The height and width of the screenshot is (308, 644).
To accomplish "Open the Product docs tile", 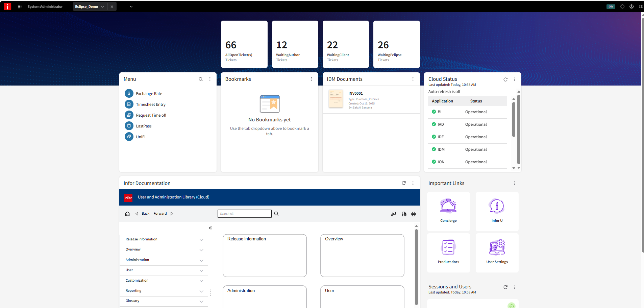I will (448, 252).
